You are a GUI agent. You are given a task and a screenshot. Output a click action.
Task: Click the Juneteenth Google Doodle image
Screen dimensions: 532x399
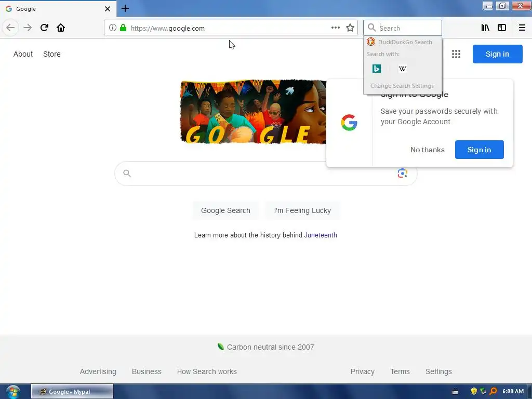(x=253, y=112)
